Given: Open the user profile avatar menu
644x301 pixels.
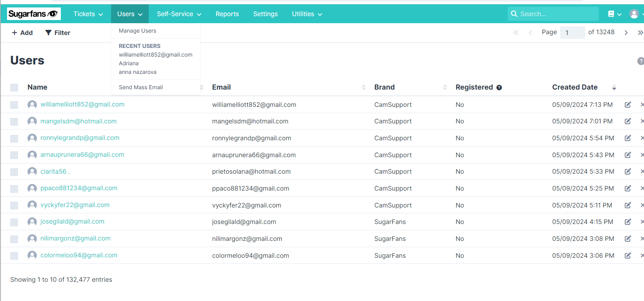Looking at the screenshot, I should coord(634,14).
